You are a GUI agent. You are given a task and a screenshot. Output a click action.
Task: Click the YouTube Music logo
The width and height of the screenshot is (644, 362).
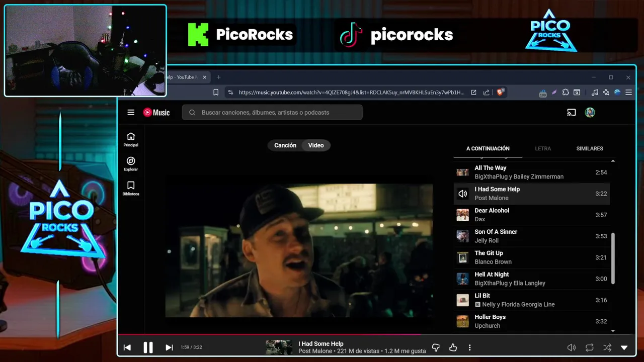[x=156, y=113]
